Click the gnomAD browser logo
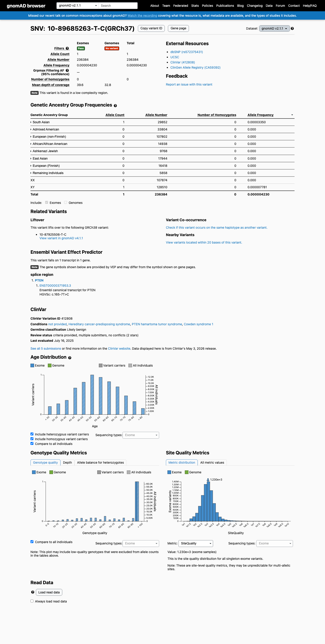The width and height of the screenshot is (325, 644). (26, 6)
